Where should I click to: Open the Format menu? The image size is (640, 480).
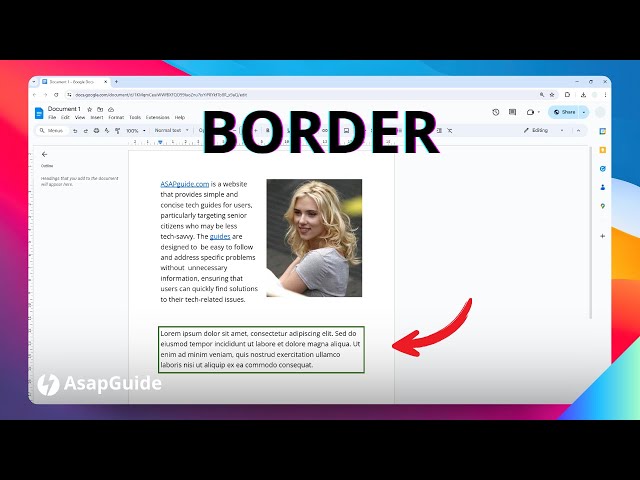click(116, 117)
